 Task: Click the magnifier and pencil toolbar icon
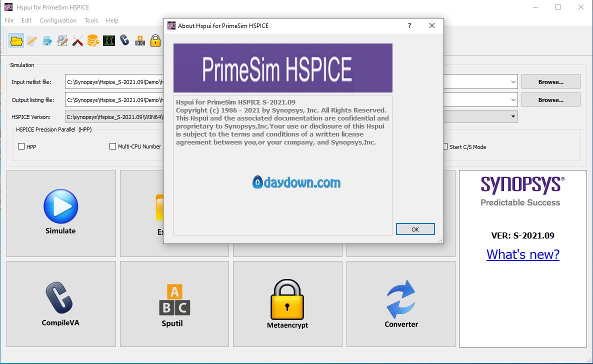point(62,40)
